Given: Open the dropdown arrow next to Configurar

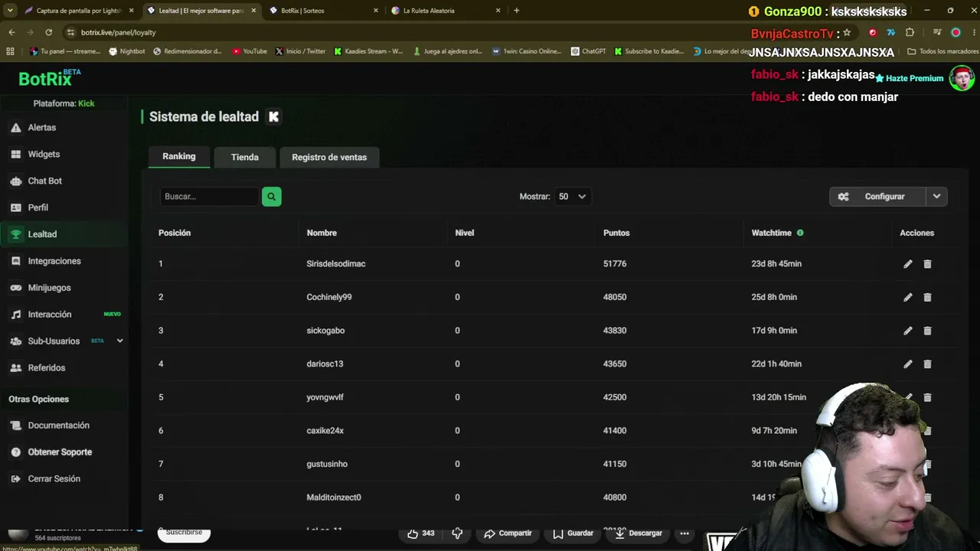Looking at the screenshot, I should [x=936, y=197].
